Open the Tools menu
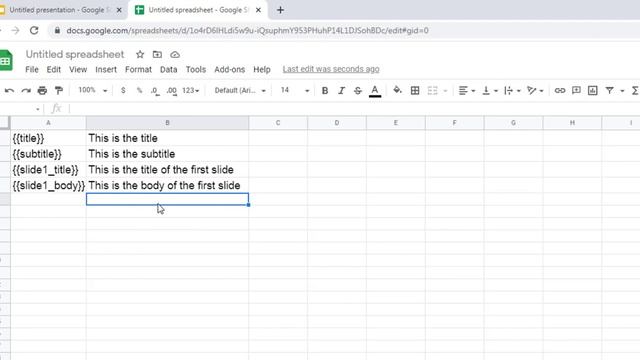 (196, 69)
